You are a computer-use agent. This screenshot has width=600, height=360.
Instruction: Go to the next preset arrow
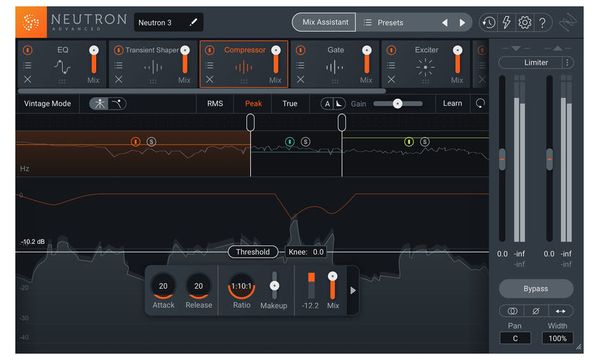[462, 23]
